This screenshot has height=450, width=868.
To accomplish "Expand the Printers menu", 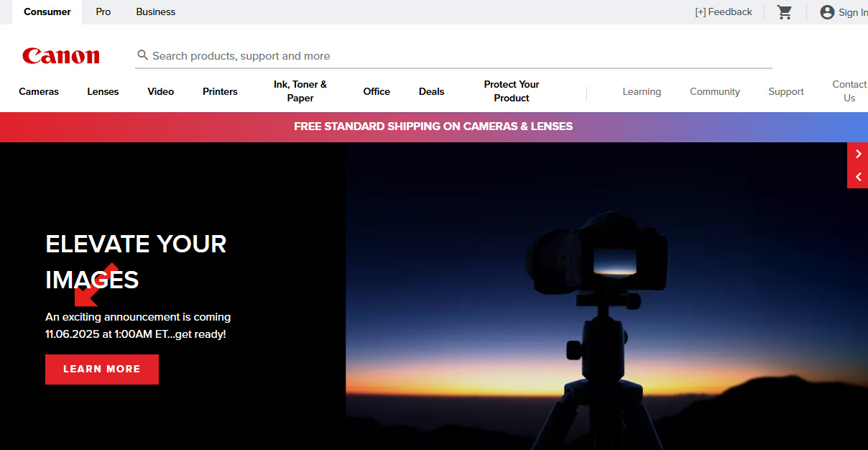I will tap(220, 92).
